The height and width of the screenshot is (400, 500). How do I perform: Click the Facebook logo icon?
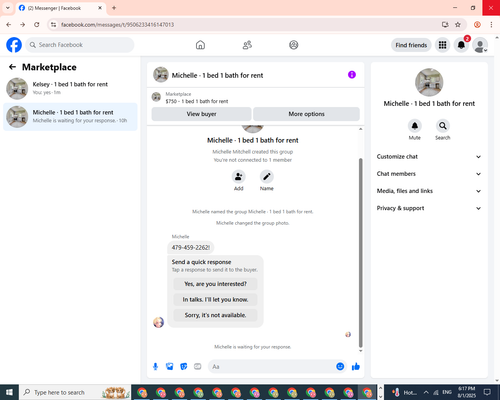14,45
